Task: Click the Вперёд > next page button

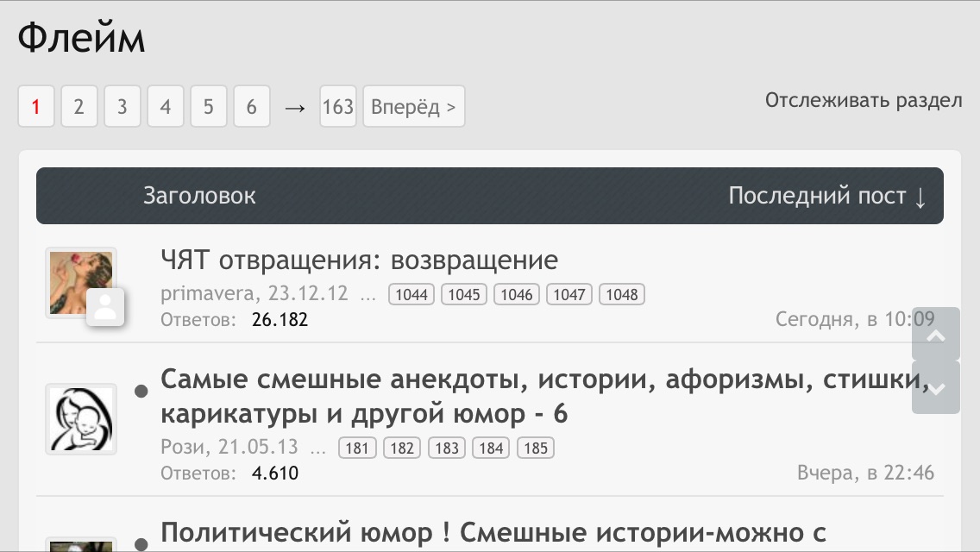Action: coord(414,106)
